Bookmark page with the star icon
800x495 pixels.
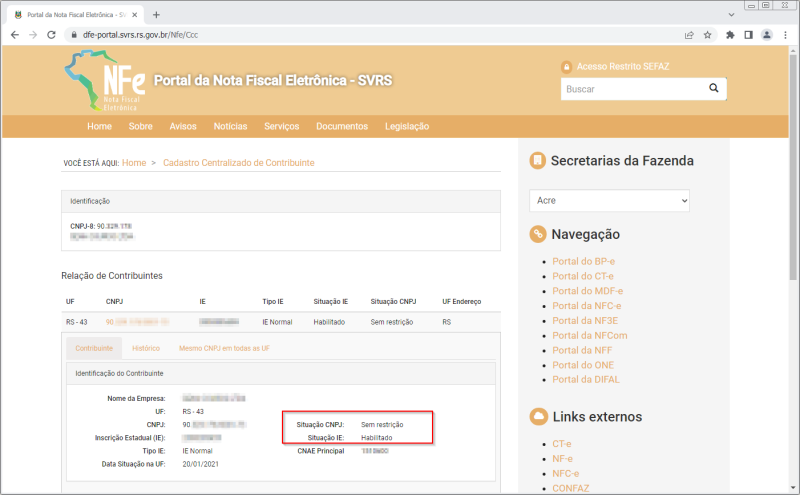[707, 35]
